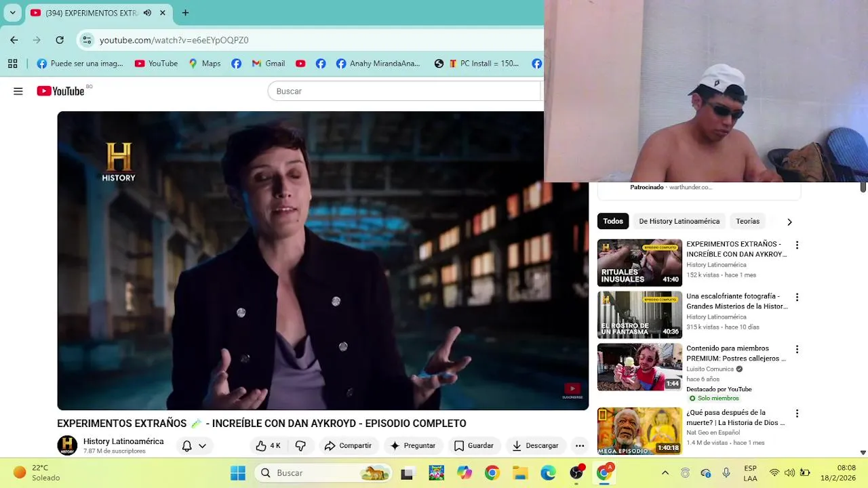Open Copilot from the taskbar
Image resolution: width=868 pixels, height=488 pixels.
coord(464,472)
